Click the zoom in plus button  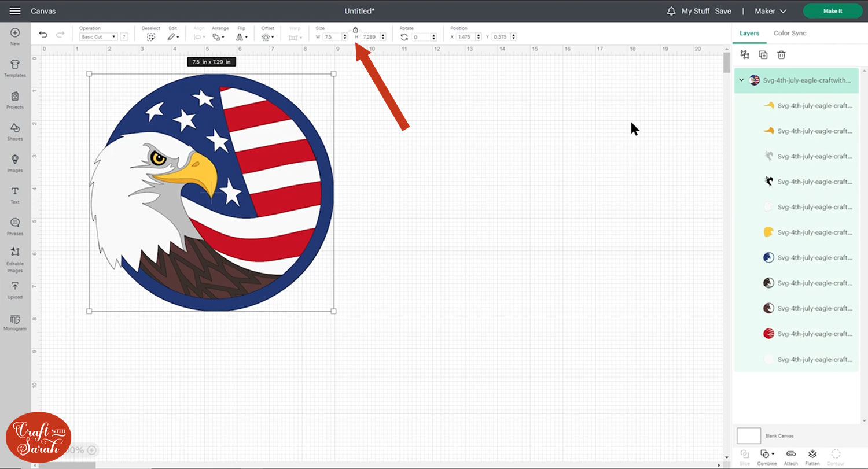pos(91,450)
